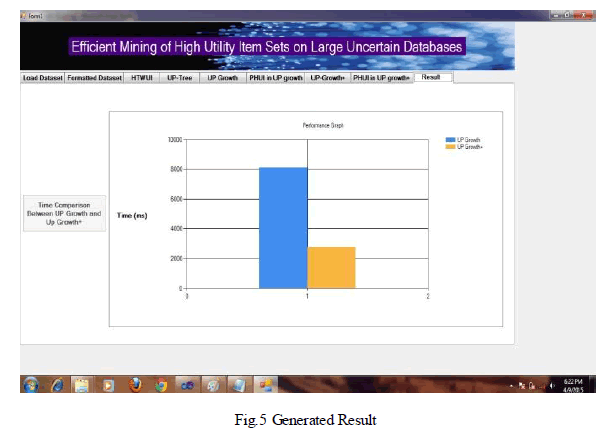Switch to PHUI in UP growth tab
Image resolution: width=601 pixels, height=429 pixels.
pyautogui.click(x=275, y=77)
